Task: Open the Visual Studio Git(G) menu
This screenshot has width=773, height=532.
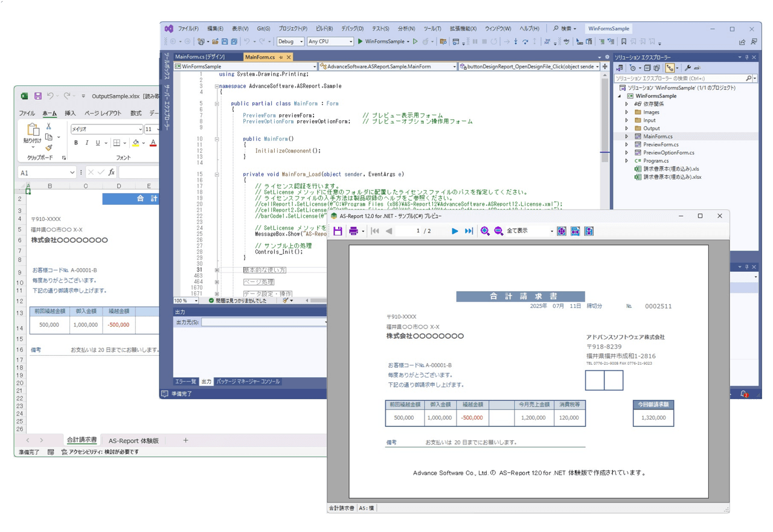Action: [x=263, y=28]
